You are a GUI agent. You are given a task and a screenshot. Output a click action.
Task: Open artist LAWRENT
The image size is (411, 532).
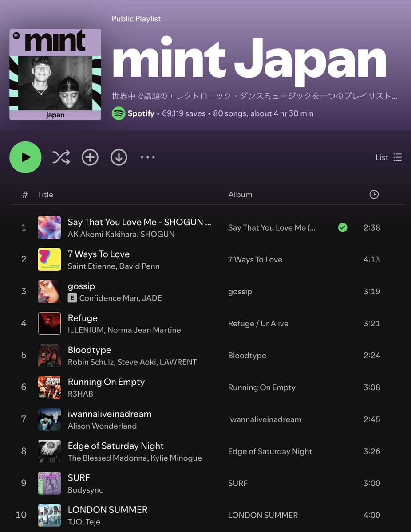pos(178,362)
